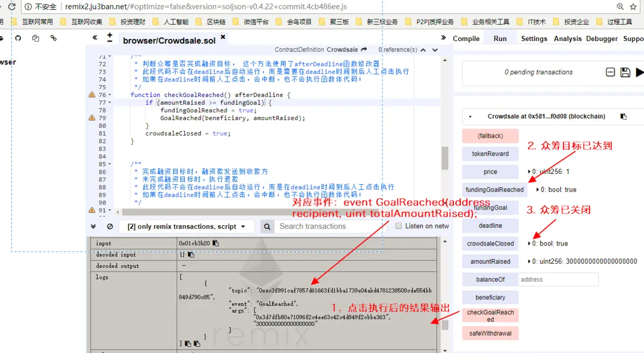Click the amountRaised button
This screenshot has width=644, height=353.
pos(490,262)
